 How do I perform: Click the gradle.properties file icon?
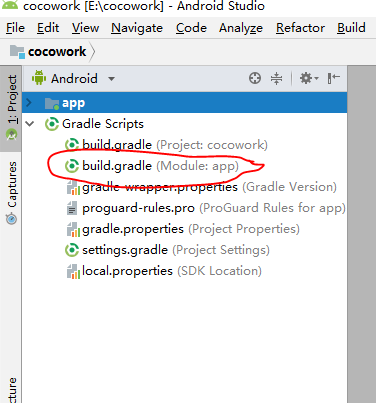(x=73, y=229)
